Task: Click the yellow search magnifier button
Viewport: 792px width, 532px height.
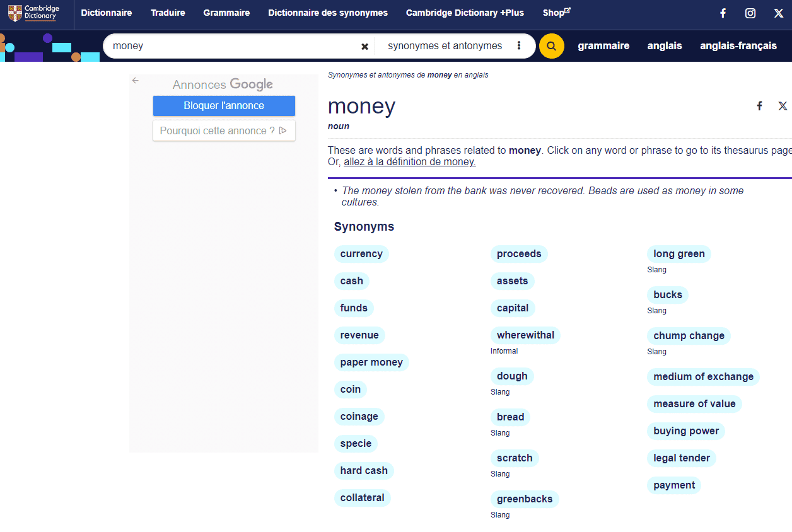Action: [x=552, y=46]
